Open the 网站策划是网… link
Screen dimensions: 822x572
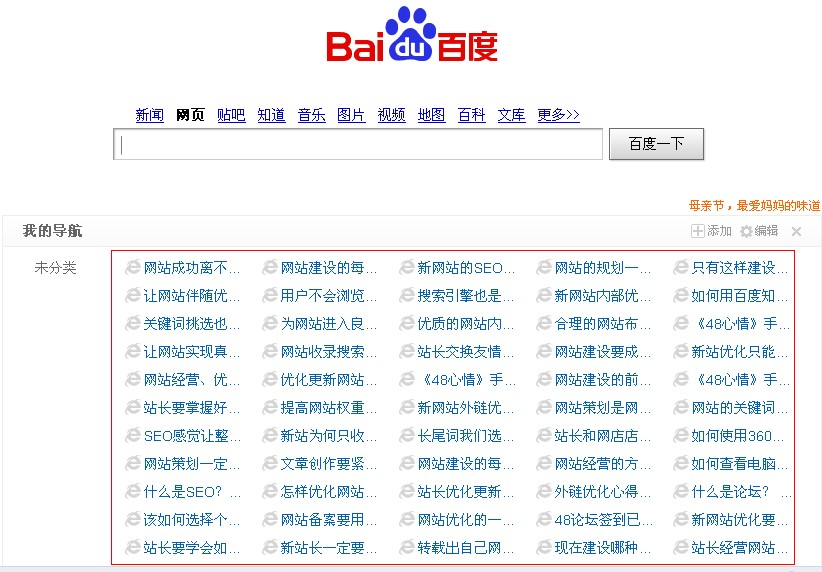(603, 407)
